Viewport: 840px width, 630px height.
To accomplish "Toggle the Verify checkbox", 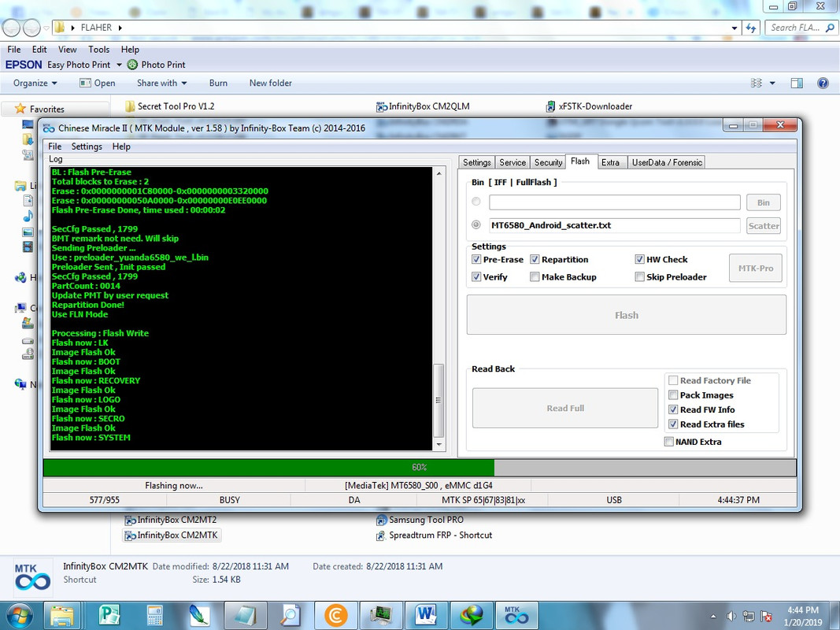I will pyautogui.click(x=476, y=277).
